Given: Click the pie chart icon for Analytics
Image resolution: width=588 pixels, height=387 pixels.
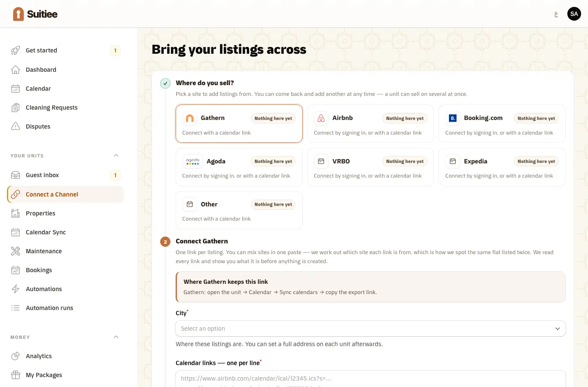Looking at the screenshot, I should [x=15, y=356].
